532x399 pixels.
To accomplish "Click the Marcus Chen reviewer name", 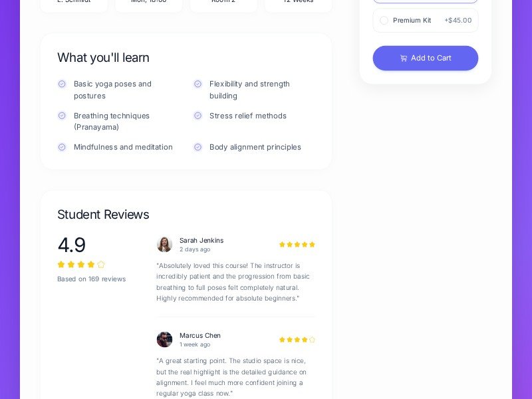I will [x=200, y=335].
